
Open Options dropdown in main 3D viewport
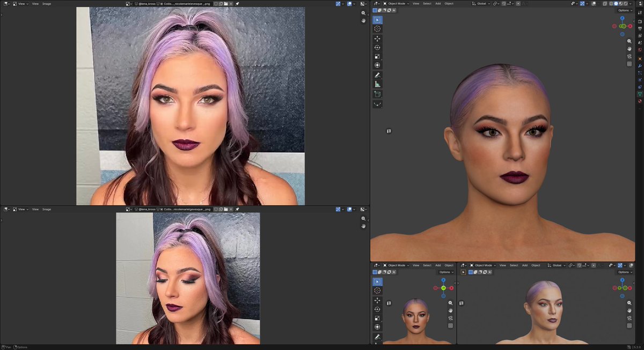625,10
